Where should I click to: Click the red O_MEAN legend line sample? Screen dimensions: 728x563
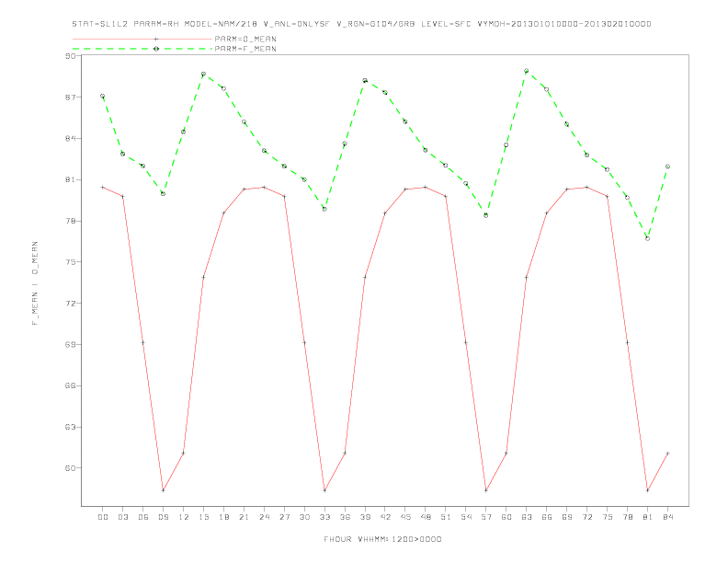click(x=142, y=39)
